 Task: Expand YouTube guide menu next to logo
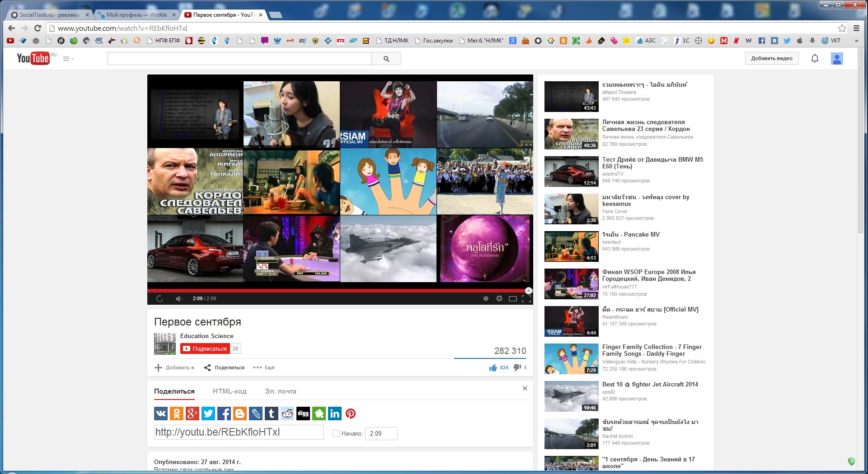click(x=68, y=59)
